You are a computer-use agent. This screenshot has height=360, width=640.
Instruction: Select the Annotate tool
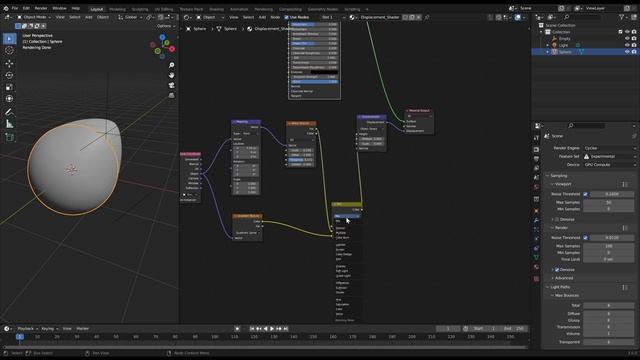[9, 112]
